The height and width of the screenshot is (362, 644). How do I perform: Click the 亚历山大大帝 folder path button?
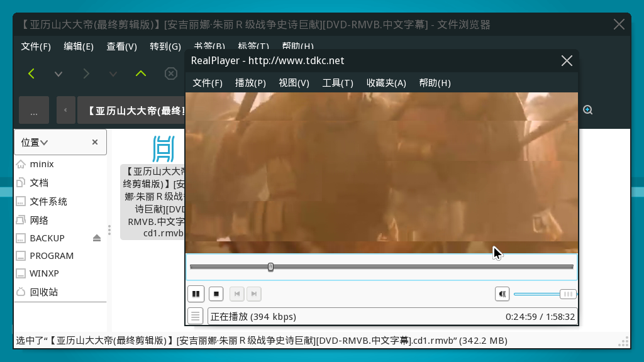[x=131, y=110]
